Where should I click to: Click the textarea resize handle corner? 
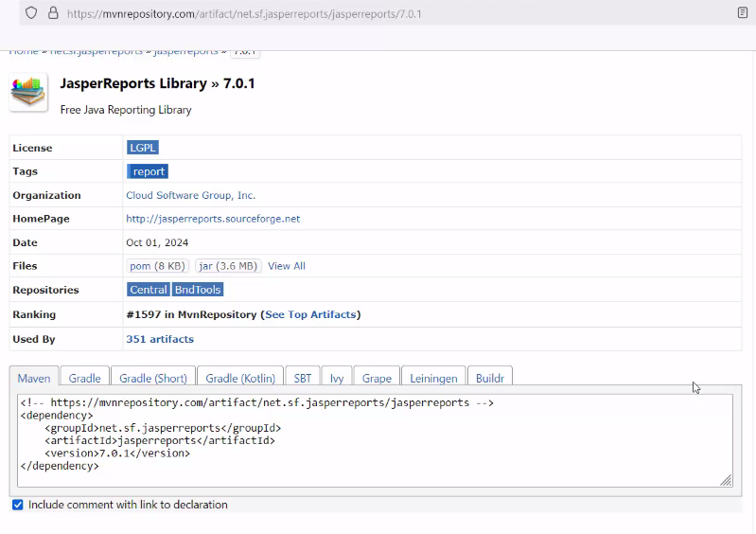(726, 480)
